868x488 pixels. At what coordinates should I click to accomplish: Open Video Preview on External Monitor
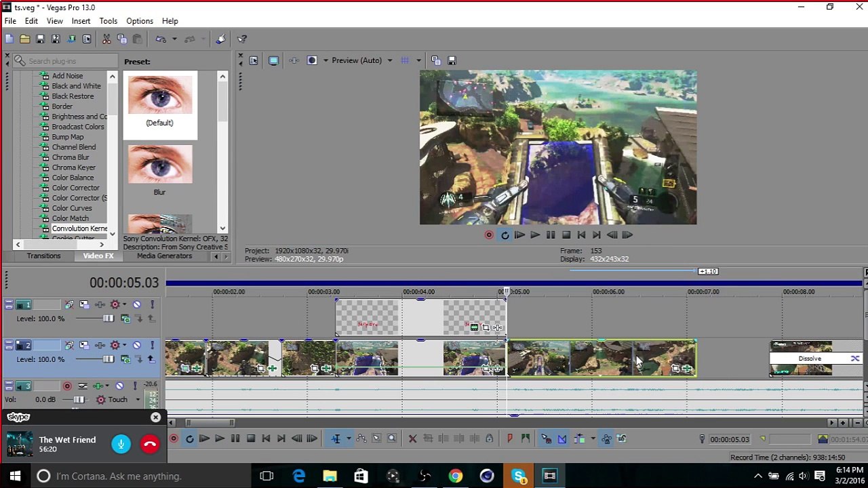click(x=273, y=60)
